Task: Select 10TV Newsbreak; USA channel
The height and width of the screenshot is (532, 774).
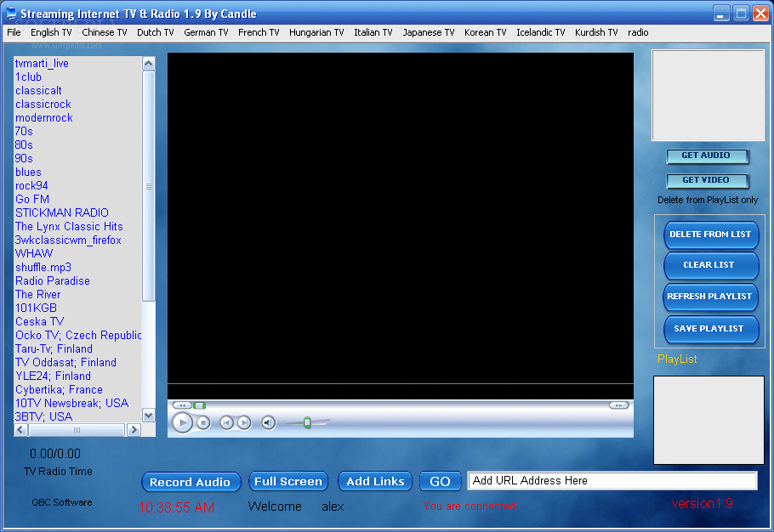Action: (x=71, y=404)
